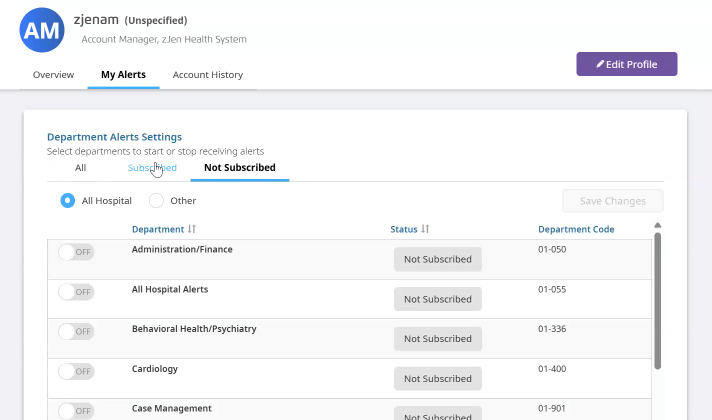This screenshot has height=420, width=712.
Task: Toggle Administration/Finance alerts switch
Action: click(75, 252)
